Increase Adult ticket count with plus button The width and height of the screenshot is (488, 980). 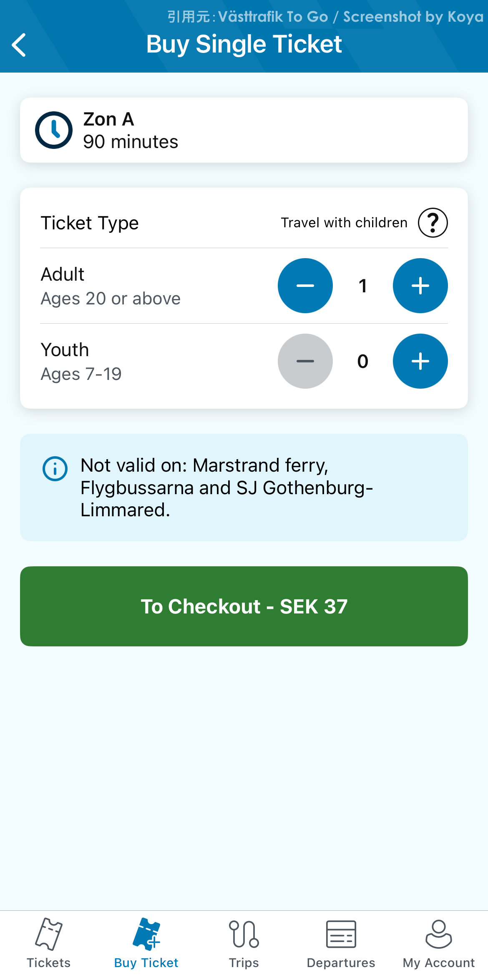click(x=420, y=286)
